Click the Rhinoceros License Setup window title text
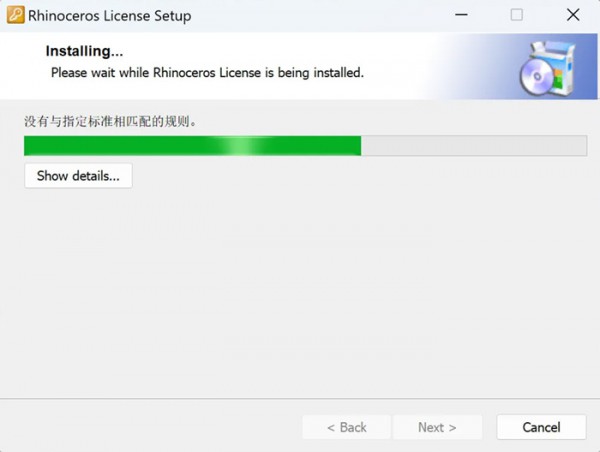Image resolution: width=600 pixels, height=452 pixels. tap(109, 16)
